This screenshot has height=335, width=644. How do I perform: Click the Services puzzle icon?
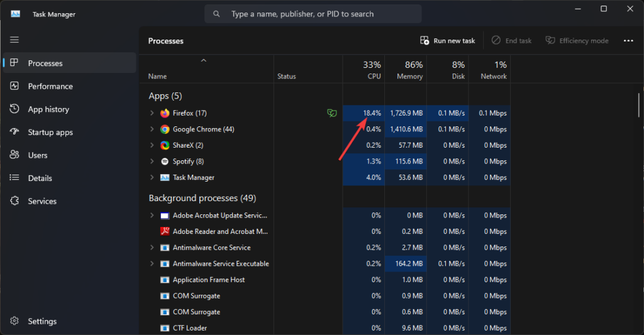(14, 200)
